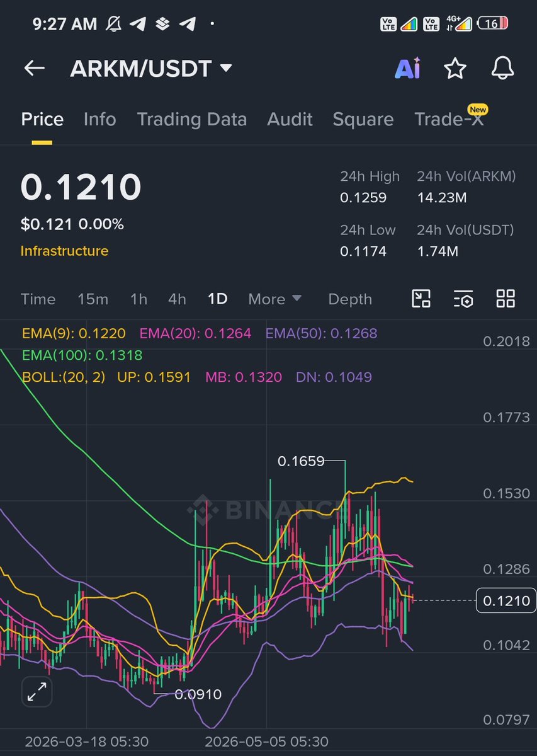Tap the EMA(20): 0.1264 indicator label
Screen dimensions: 537x756
[x=195, y=333]
